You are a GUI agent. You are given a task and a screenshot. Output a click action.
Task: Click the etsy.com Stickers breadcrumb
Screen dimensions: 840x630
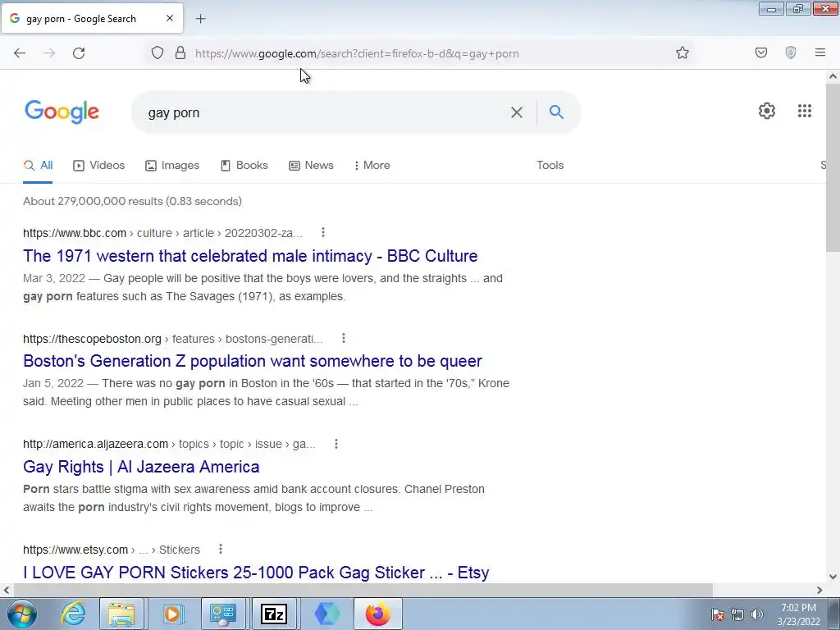(x=112, y=550)
